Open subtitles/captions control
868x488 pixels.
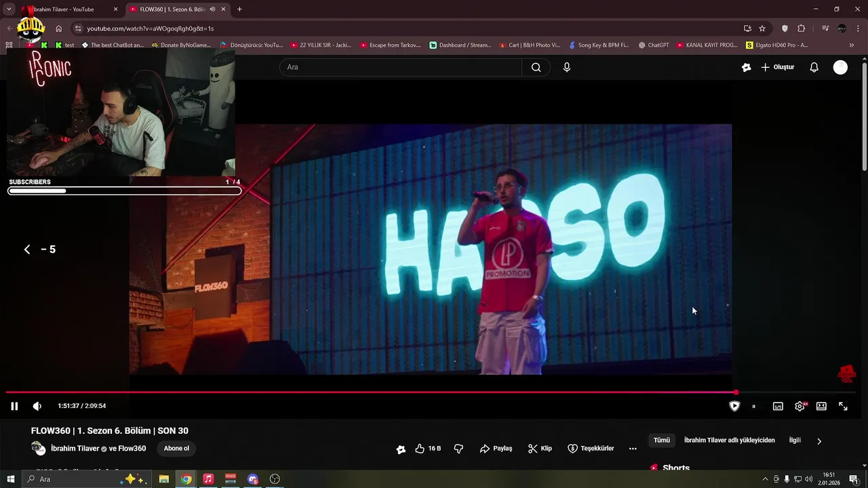778,406
